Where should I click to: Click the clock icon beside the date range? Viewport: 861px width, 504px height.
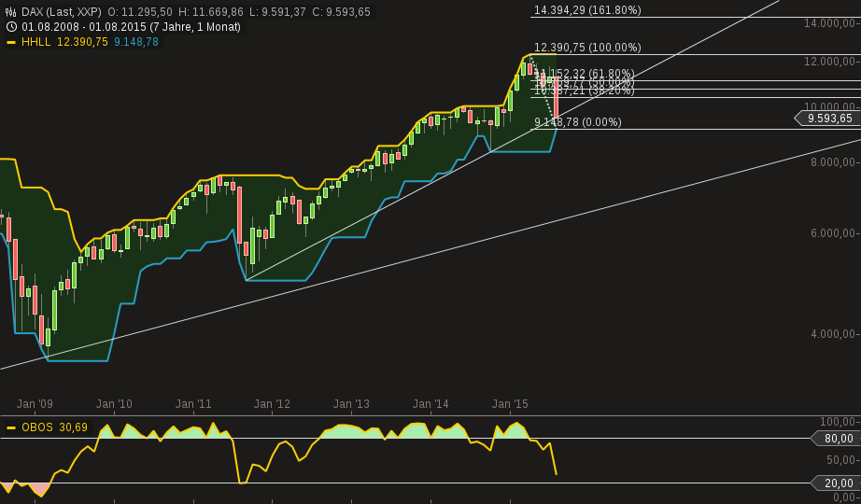coord(10,26)
